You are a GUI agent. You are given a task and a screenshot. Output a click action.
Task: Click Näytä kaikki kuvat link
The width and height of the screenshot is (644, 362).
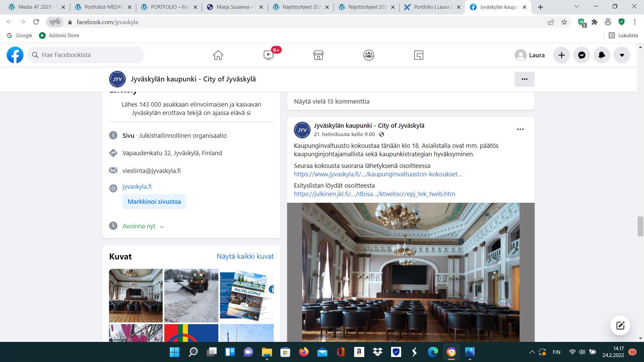click(x=245, y=256)
